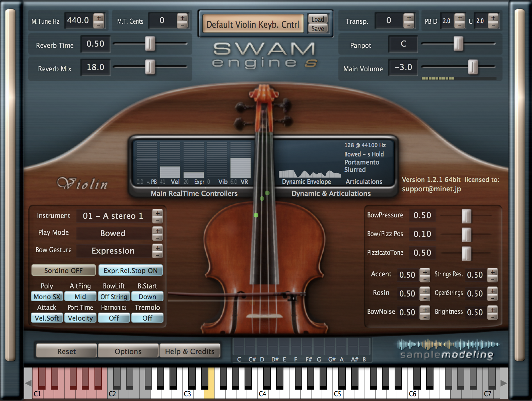
Task: Change BowLift setting Off String
Action: point(114,297)
